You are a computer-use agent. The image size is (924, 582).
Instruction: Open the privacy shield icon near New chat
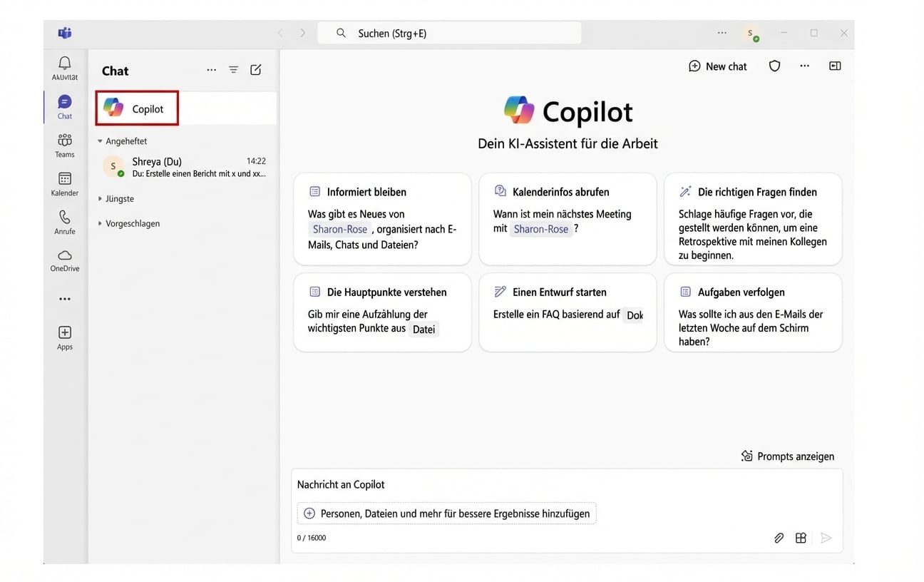coord(774,66)
